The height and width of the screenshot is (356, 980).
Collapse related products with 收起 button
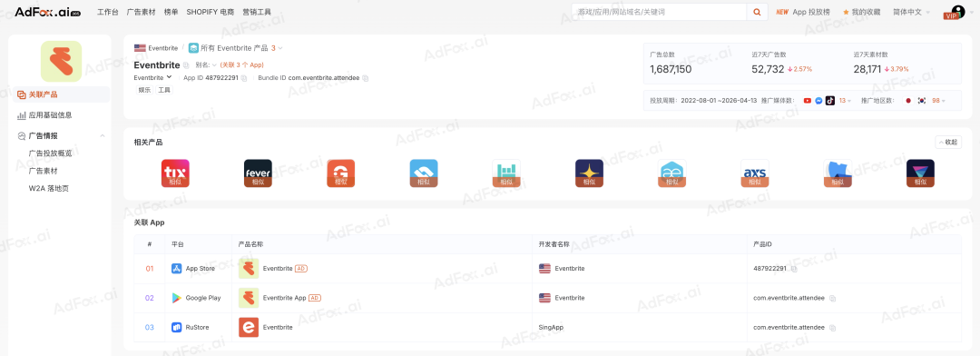(948, 142)
